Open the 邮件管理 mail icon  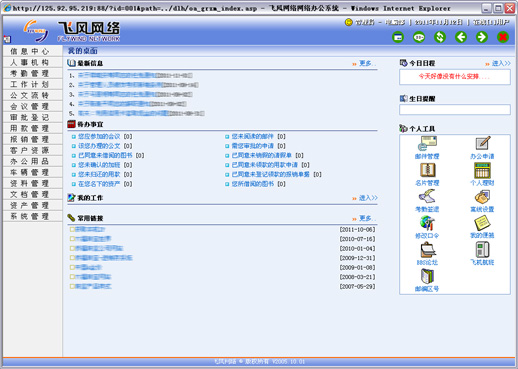427,144
